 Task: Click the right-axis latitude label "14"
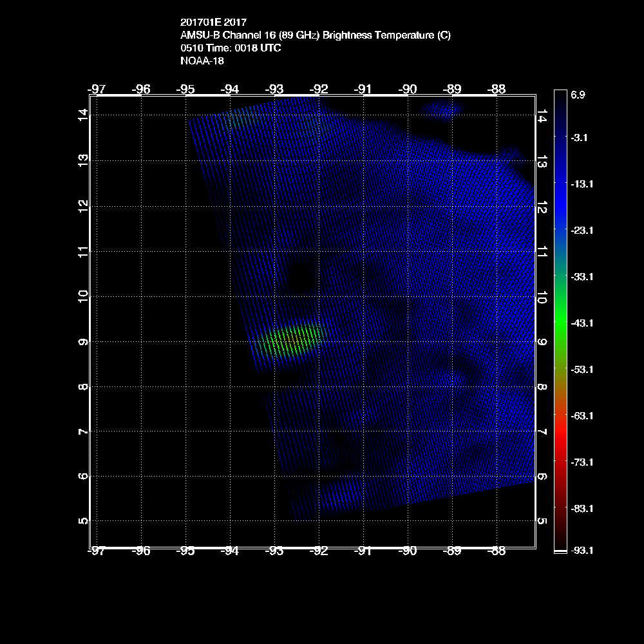coord(542,116)
